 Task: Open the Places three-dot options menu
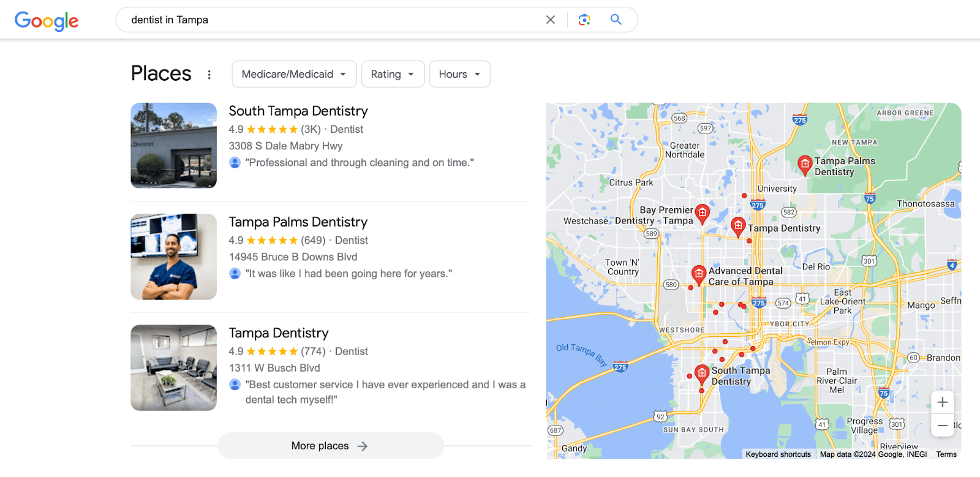[x=209, y=75]
